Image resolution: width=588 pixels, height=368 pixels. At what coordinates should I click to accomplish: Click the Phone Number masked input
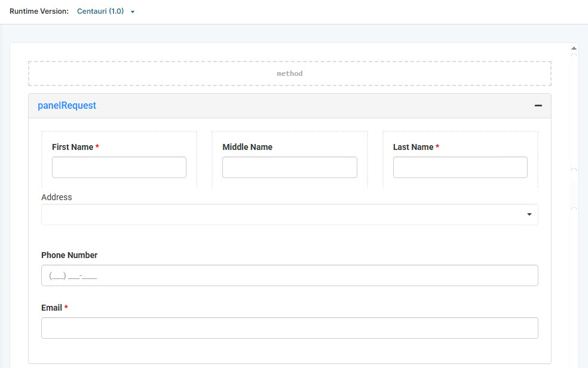[x=290, y=275]
